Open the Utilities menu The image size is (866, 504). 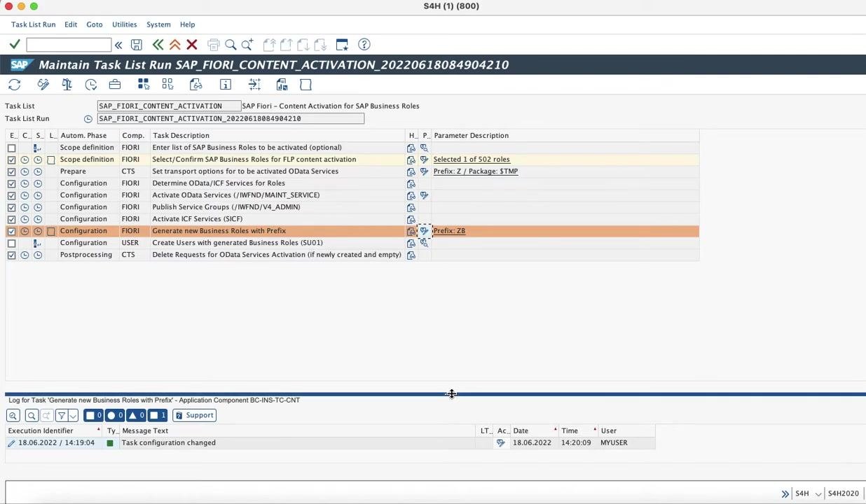coord(125,24)
